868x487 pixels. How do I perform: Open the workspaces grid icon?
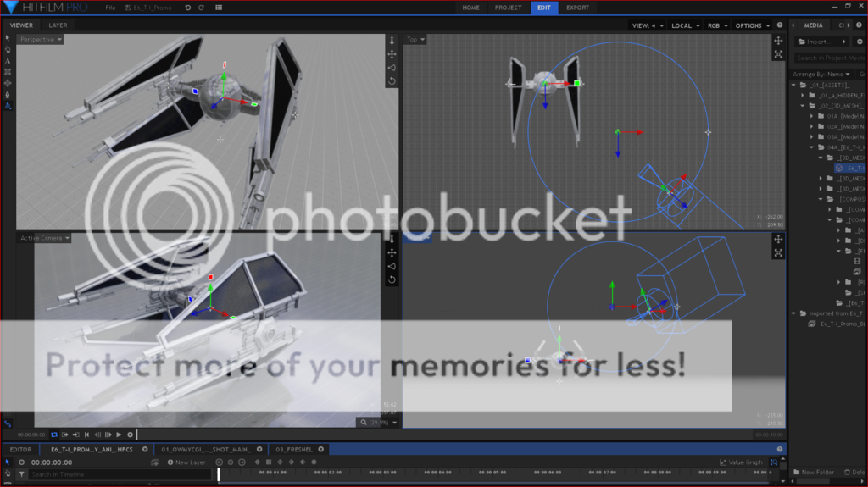(219, 8)
